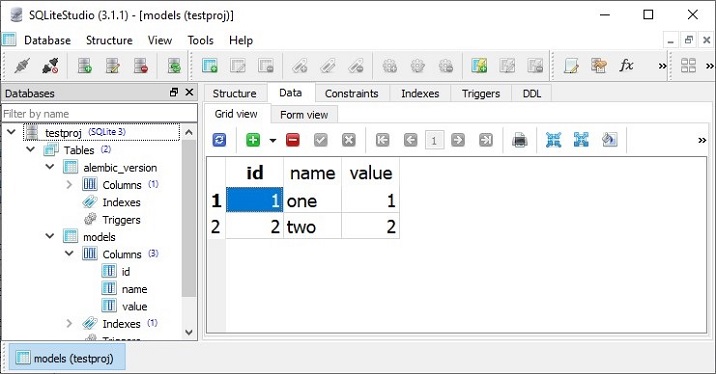Click the Create index icon
The width and height of the screenshot is (716, 374).
(300, 66)
